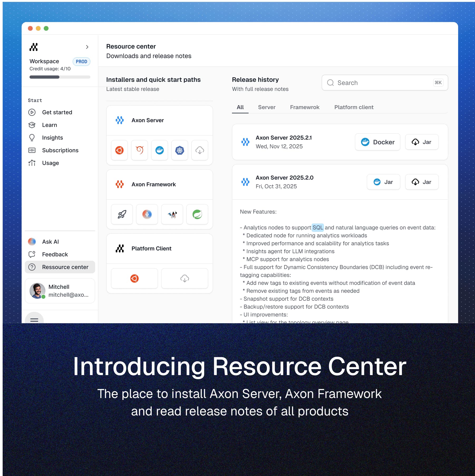Open Ask AI from the sidebar
475x476 pixels.
tap(50, 242)
